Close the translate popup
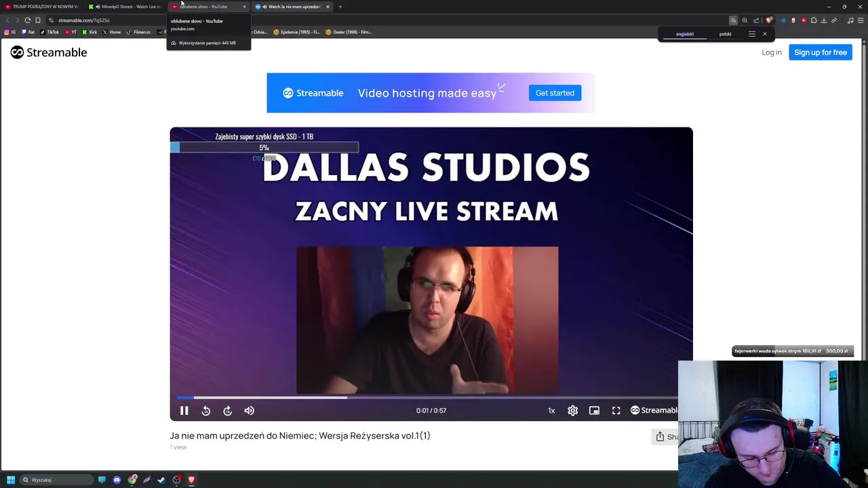 pyautogui.click(x=764, y=34)
